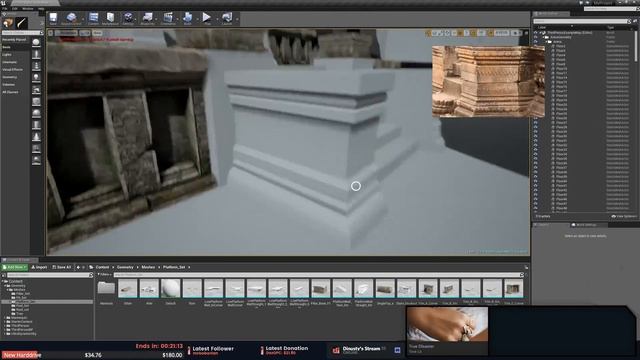
Task: Open the viewport options dropdown arrow
Action: tap(51, 33)
